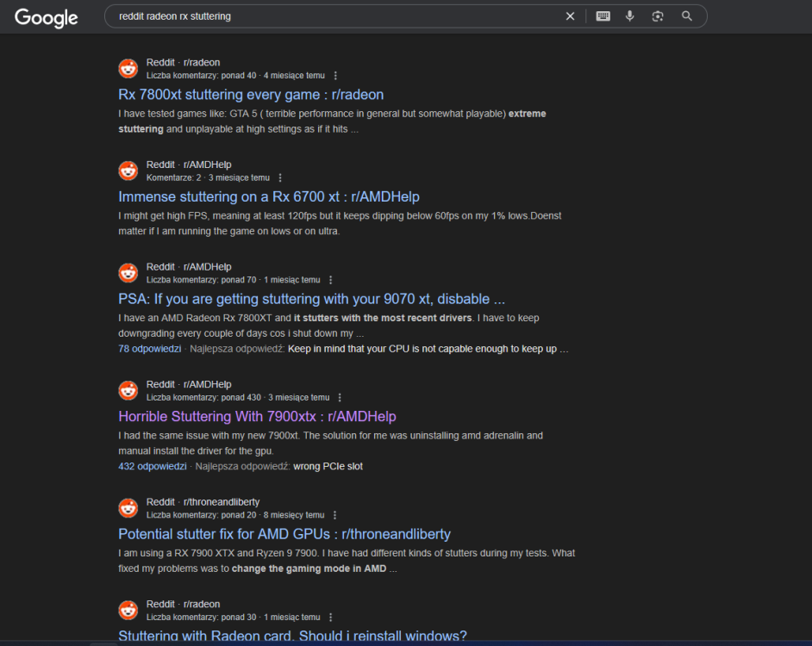The width and height of the screenshot is (812, 646).
Task: Open the three-dot menu on the Rx 6700 xt result
Action: tap(280, 177)
